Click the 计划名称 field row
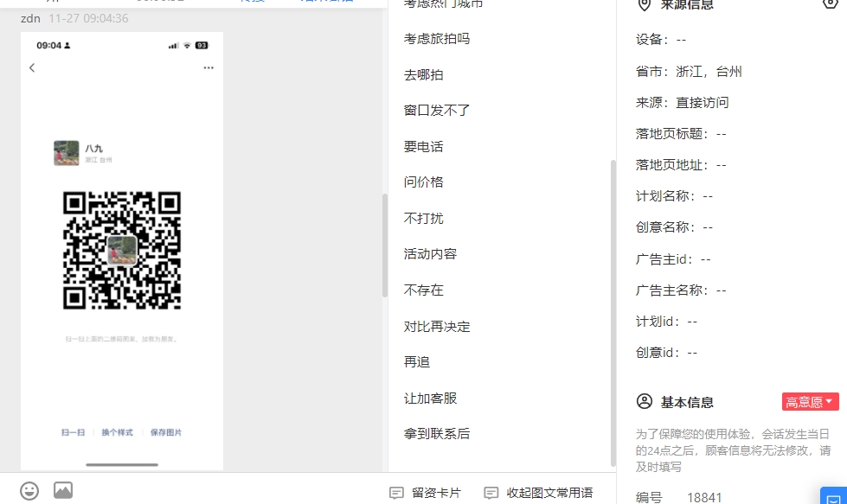Image resolution: width=847 pixels, height=504 pixels. tap(674, 196)
